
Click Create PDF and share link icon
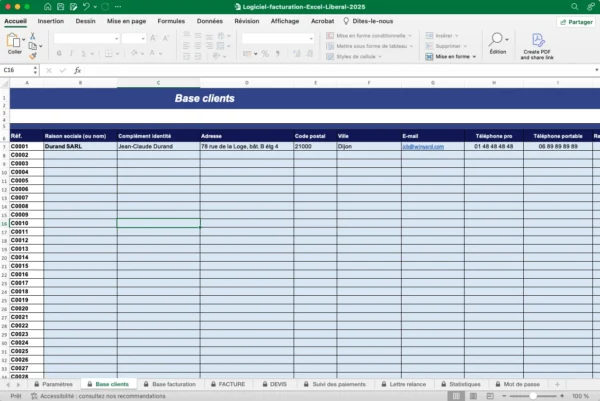538,41
